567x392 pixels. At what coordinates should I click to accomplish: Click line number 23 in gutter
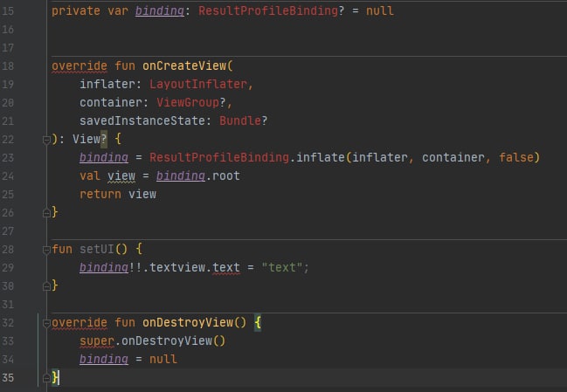pyautogui.click(x=8, y=158)
